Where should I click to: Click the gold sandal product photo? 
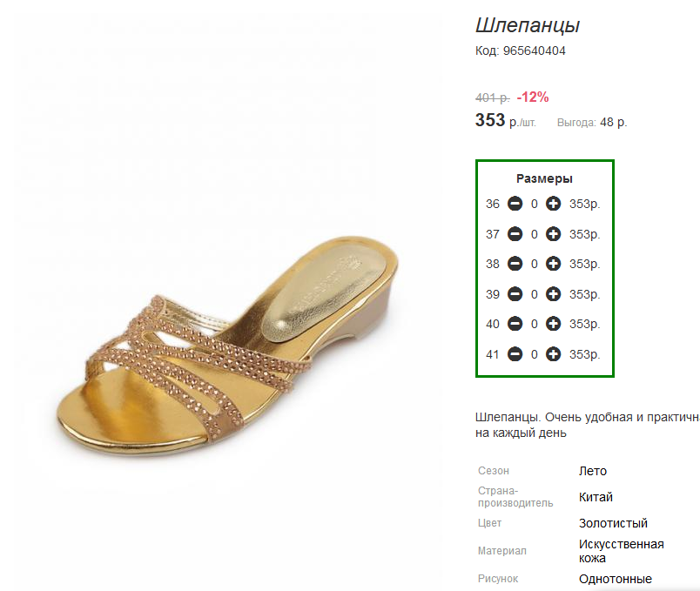(228, 346)
